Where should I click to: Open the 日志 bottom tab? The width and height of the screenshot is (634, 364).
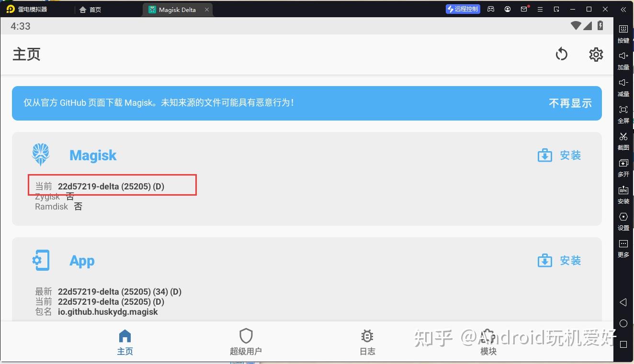[x=367, y=342]
